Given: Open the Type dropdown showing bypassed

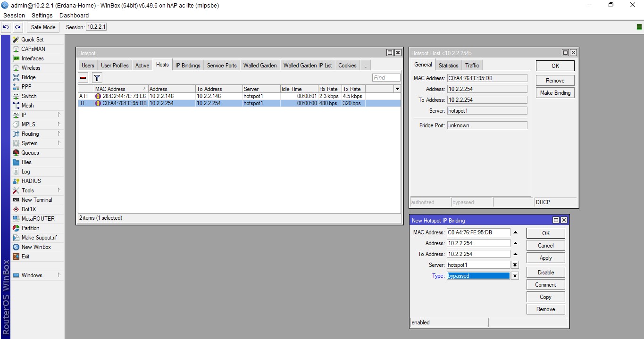Looking at the screenshot, I should (x=515, y=276).
